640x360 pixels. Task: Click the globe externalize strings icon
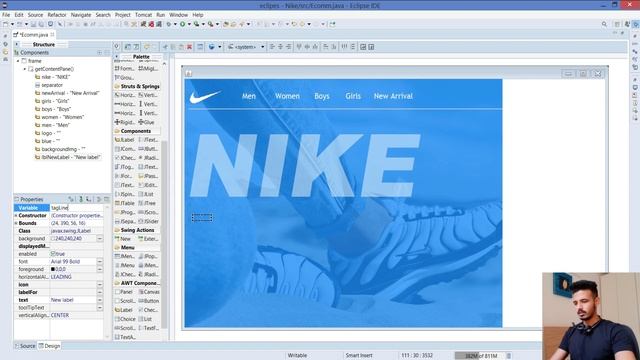pos(211,47)
